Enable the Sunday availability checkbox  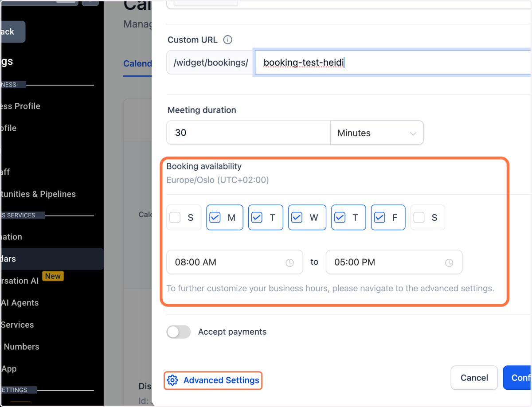[x=175, y=217]
